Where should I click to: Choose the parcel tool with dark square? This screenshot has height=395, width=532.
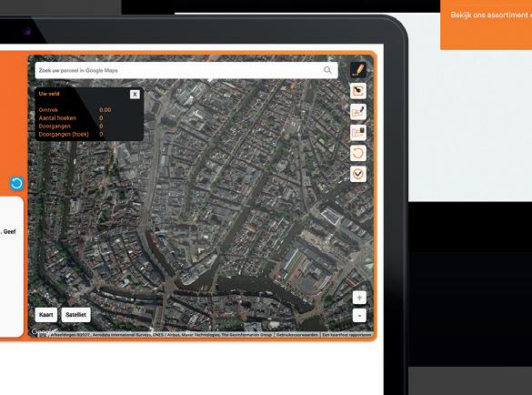358,132
